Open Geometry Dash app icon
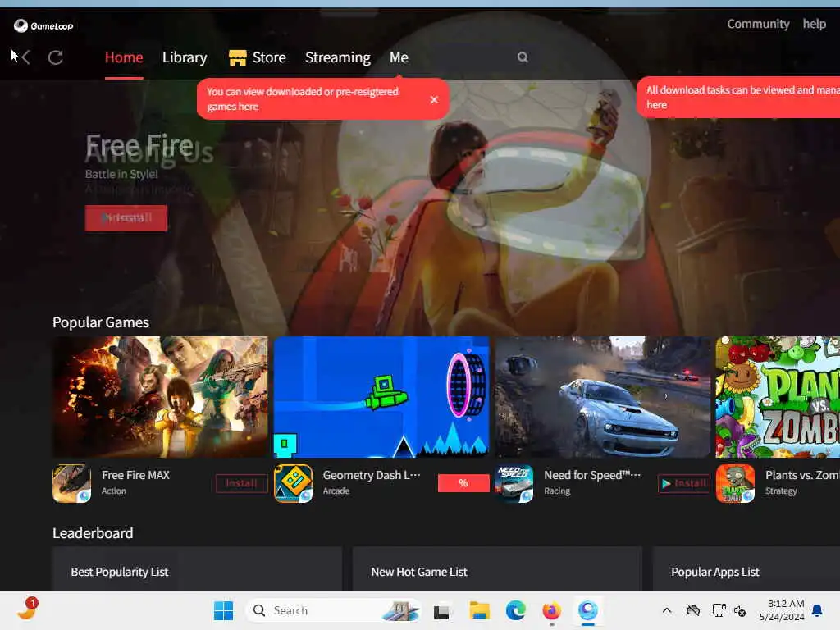This screenshot has height=630, width=840. (x=293, y=483)
